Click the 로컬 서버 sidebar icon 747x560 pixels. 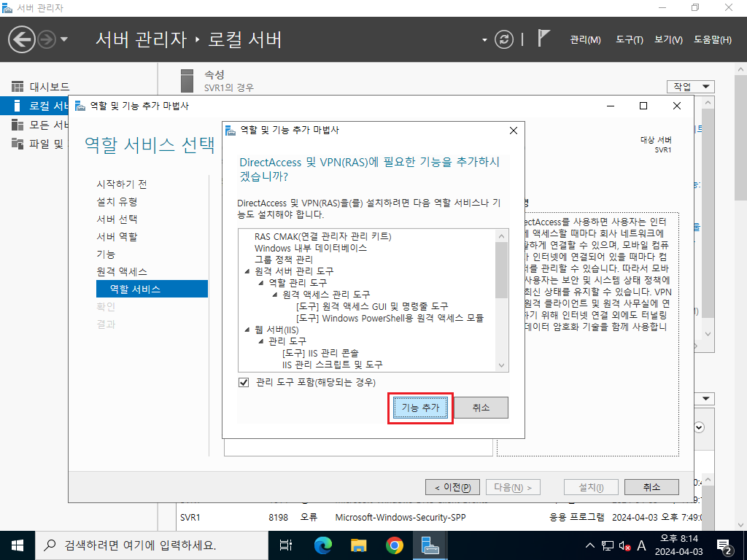pos(18,106)
